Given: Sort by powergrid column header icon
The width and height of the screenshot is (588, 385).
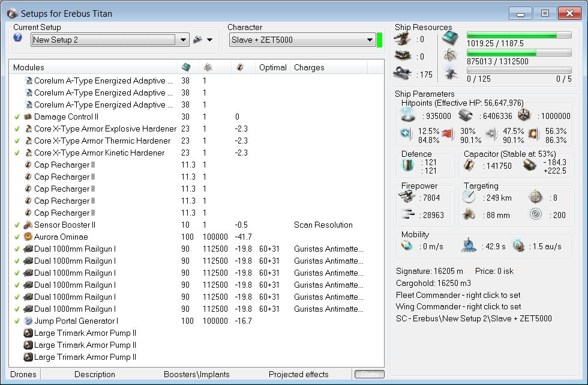Looking at the screenshot, I should tap(208, 67).
